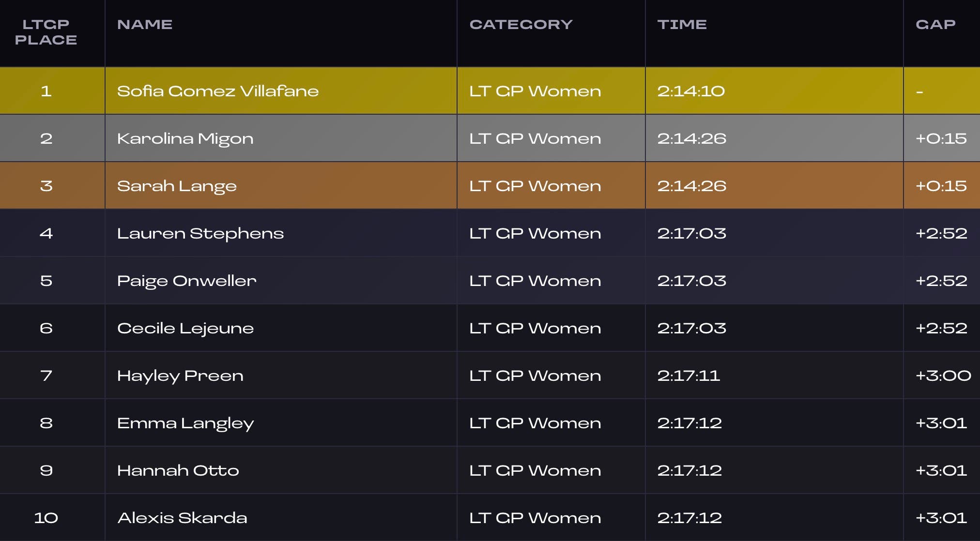Click place number 7 for Hayley Preen
The image size is (980, 541).
[x=46, y=376]
